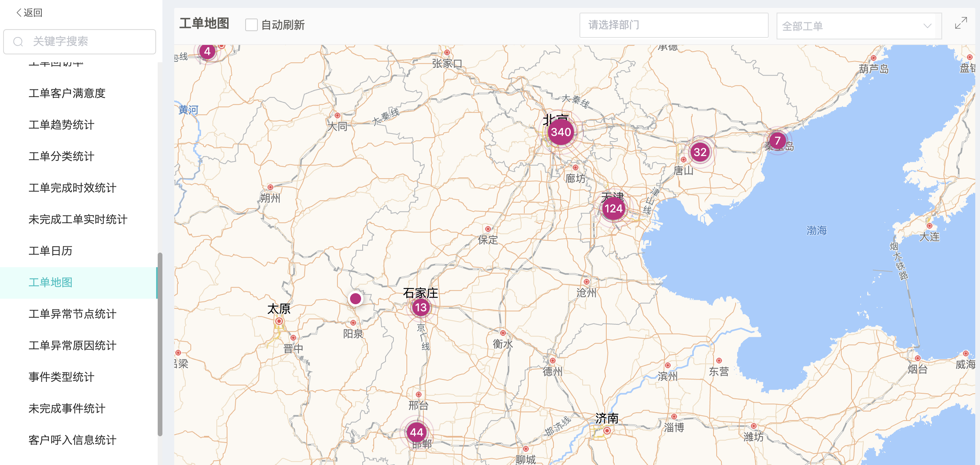Click the 工单地图 page title
Viewport: 980px width, 465px height.
click(x=204, y=24)
